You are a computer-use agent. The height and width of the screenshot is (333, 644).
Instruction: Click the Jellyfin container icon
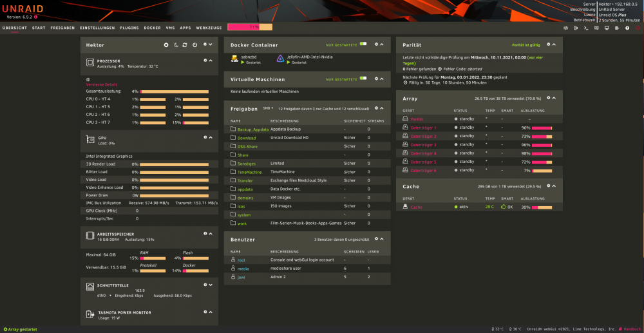280,59
